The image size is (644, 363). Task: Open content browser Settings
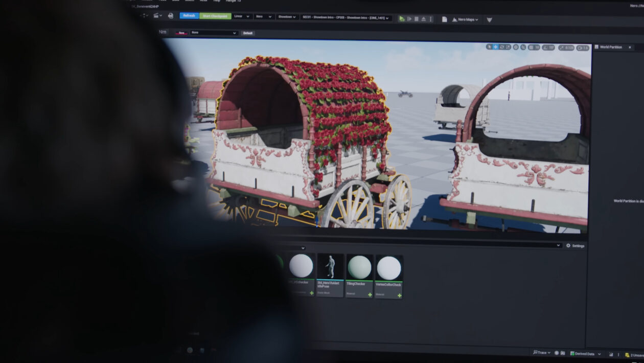(576, 246)
